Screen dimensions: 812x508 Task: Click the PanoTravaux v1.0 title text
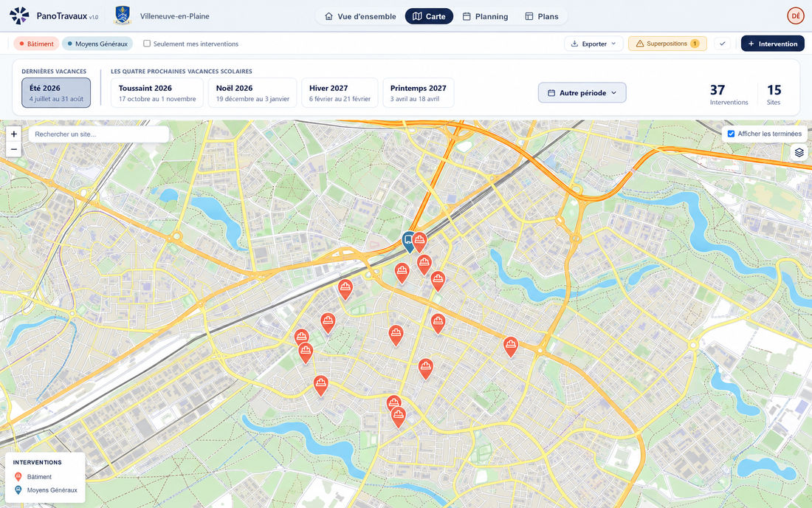[x=67, y=16]
